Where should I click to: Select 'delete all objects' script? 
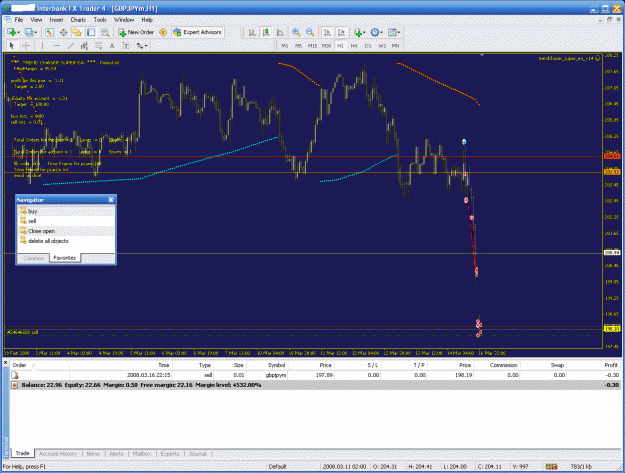pyautogui.click(x=48, y=241)
